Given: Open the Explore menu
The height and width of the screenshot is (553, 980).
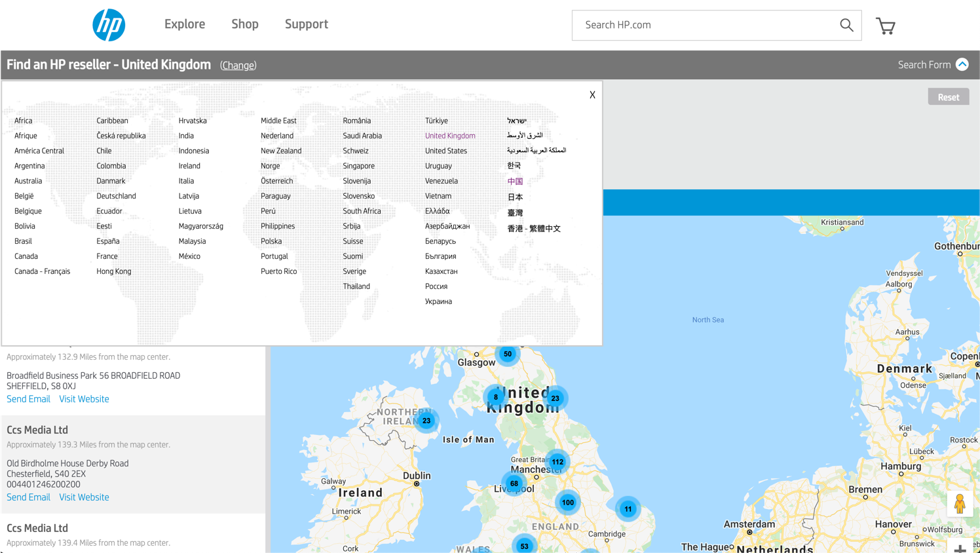Looking at the screenshot, I should 185,24.
